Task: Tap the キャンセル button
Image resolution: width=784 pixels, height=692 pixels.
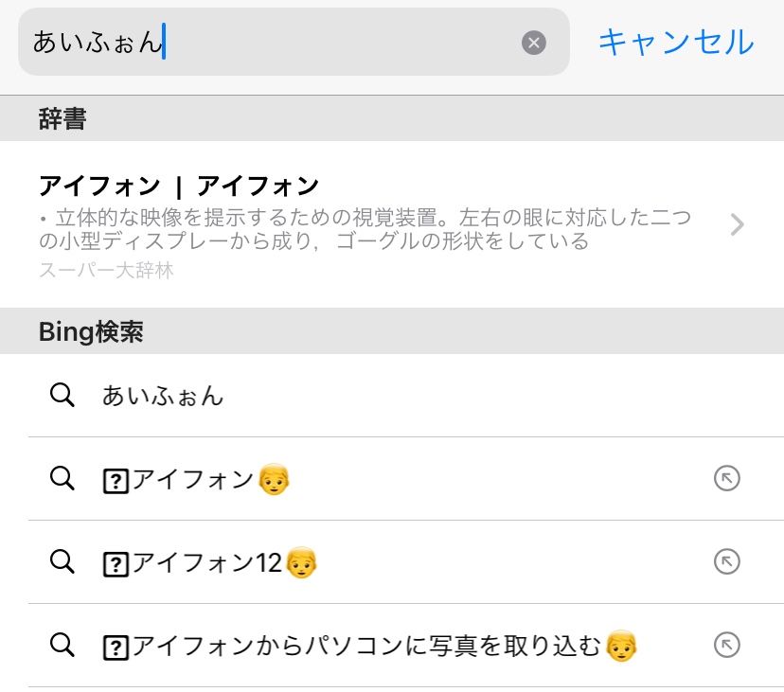Action: 676,43
